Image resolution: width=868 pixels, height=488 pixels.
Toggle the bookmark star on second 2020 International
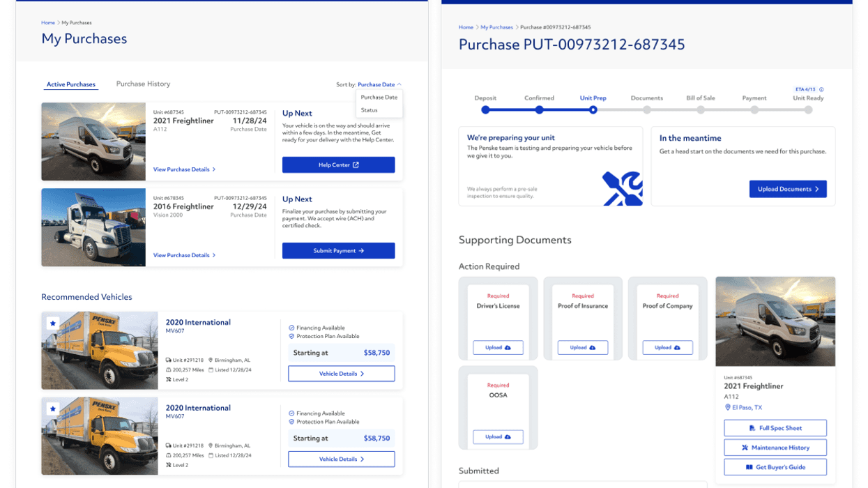[53, 408]
